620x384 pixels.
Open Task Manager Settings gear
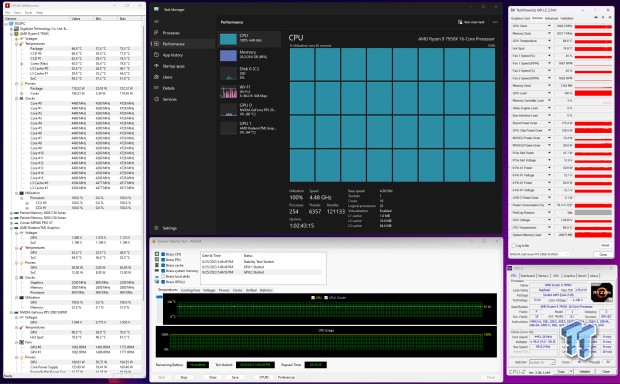click(156, 228)
